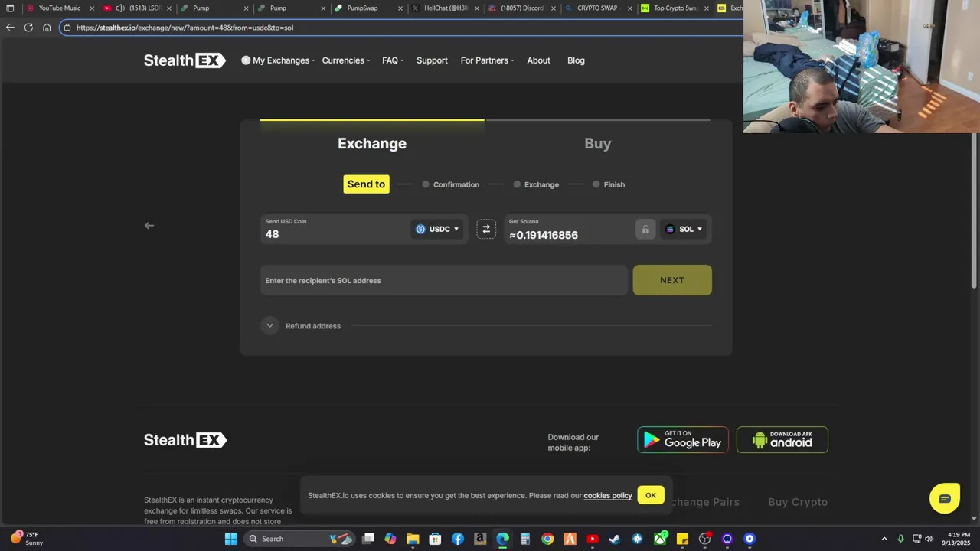Open My Exchanges dropdown menu
The width and height of the screenshot is (980, 551).
tap(277, 60)
